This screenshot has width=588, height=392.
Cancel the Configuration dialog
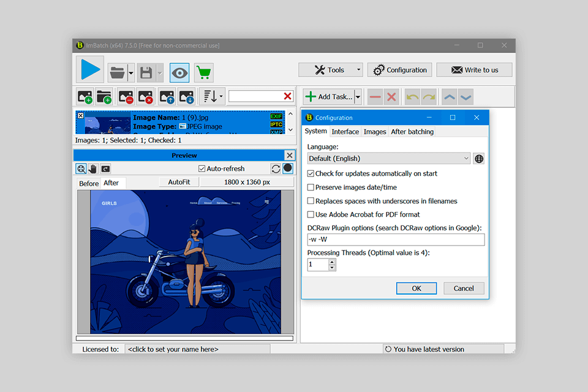pyautogui.click(x=464, y=288)
